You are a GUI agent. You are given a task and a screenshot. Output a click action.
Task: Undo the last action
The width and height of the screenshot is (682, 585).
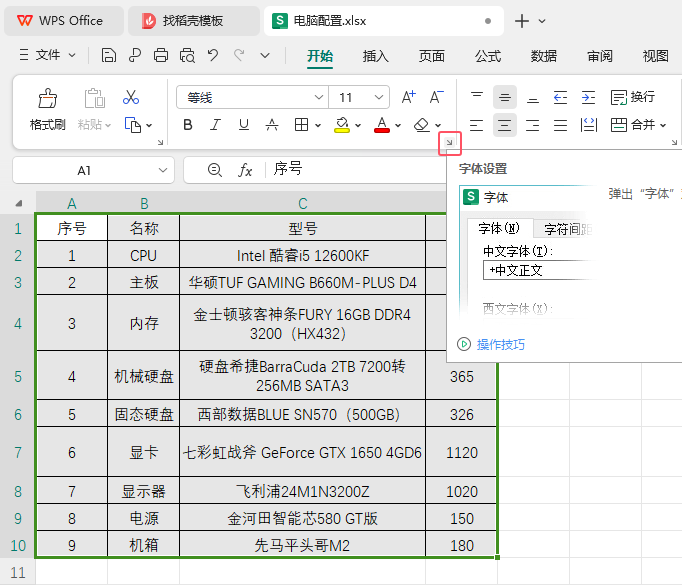pyautogui.click(x=213, y=55)
